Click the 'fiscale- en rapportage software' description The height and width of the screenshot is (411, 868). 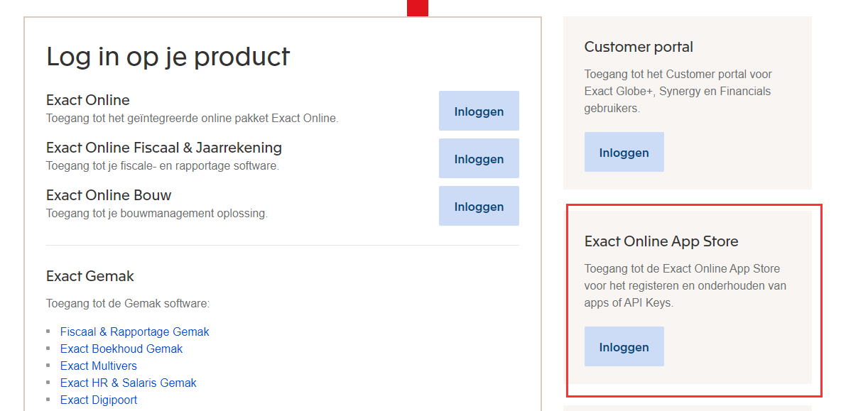tap(163, 165)
